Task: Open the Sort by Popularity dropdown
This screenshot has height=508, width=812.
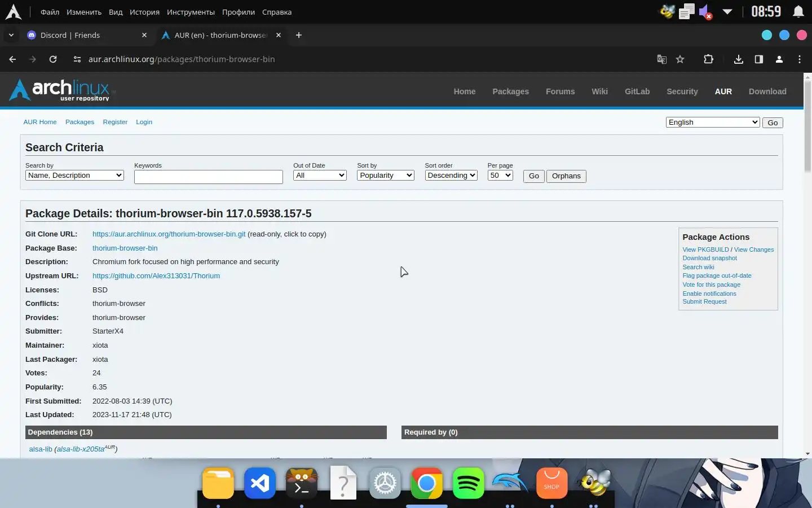Action: coord(386,176)
